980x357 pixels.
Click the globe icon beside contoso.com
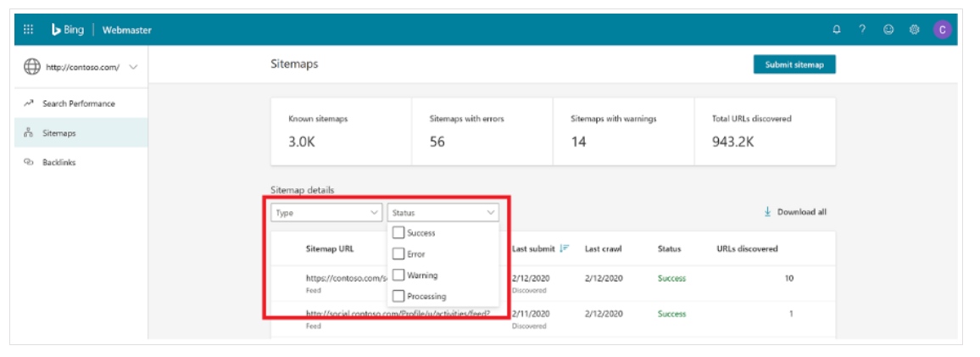pos(32,67)
